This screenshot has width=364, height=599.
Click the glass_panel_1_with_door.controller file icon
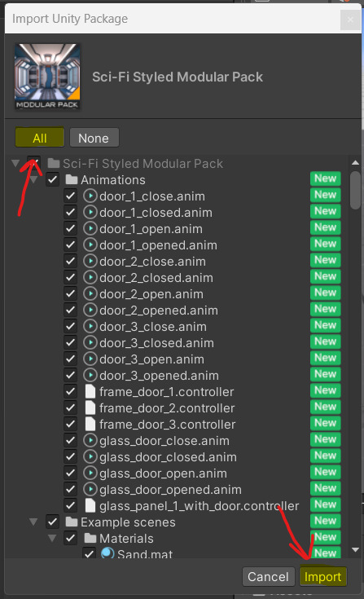[90, 506]
